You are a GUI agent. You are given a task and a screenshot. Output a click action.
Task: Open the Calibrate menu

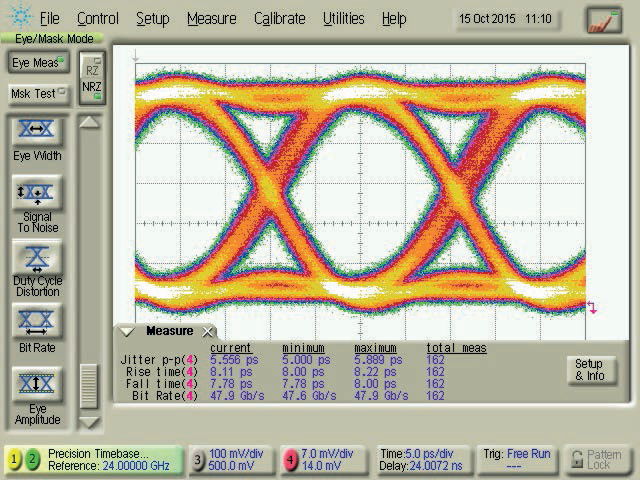click(x=279, y=18)
